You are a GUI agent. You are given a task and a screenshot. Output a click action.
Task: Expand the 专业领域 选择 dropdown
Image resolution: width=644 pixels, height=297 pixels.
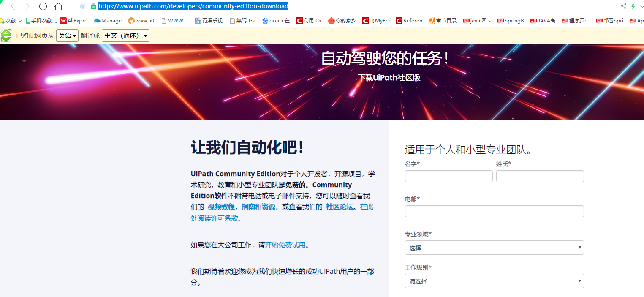tap(494, 248)
